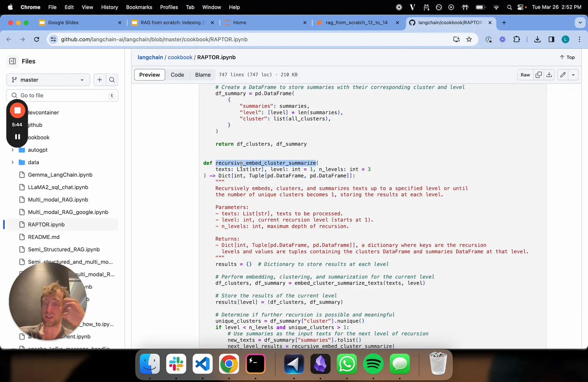588x382 pixels.
Task: Edit this file pencil icon
Action: pyautogui.click(x=563, y=75)
